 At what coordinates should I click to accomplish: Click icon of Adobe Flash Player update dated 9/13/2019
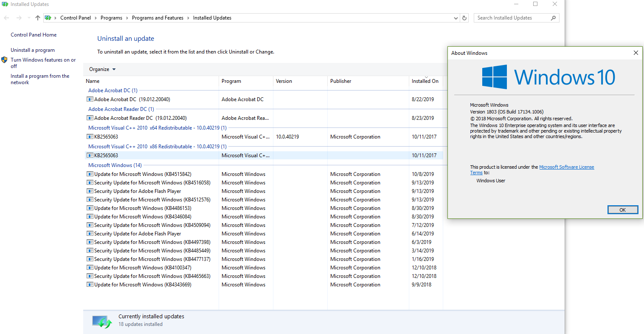[90, 191]
